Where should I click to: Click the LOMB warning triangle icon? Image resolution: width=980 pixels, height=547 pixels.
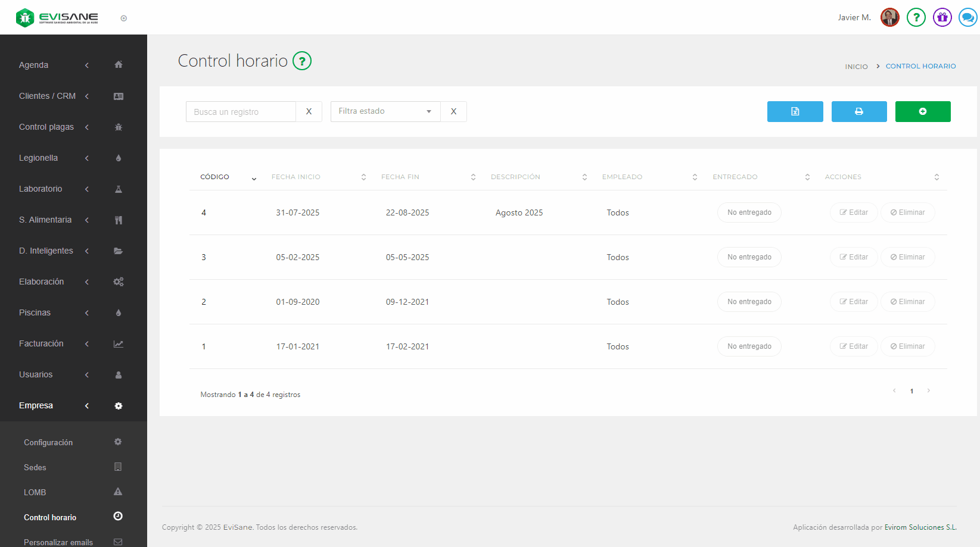click(x=118, y=492)
